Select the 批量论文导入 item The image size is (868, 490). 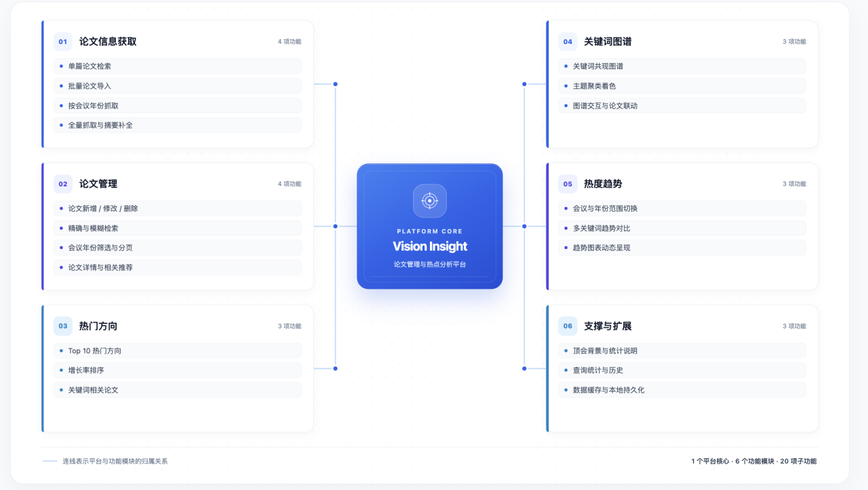pyautogui.click(x=178, y=86)
